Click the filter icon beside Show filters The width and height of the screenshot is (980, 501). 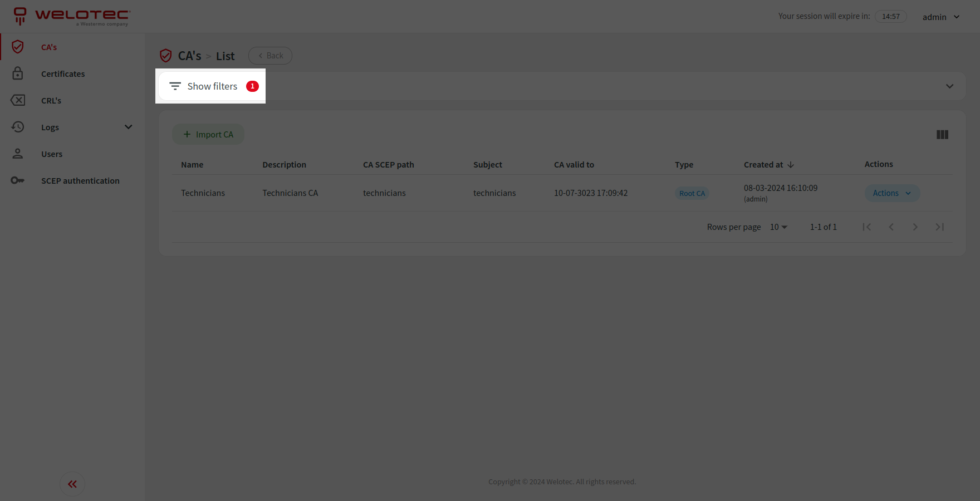point(175,86)
